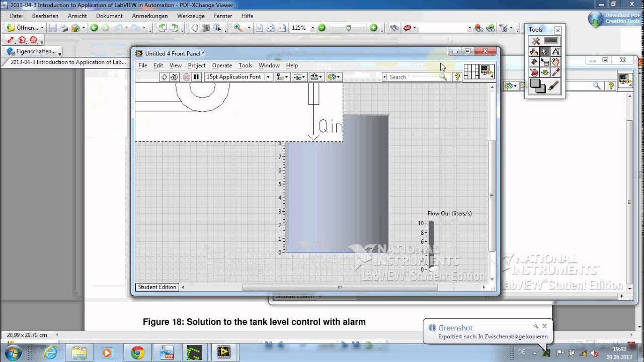Open the Reorder dropdown
The height and width of the screenshot is (362, 644).
click(334, 77)
